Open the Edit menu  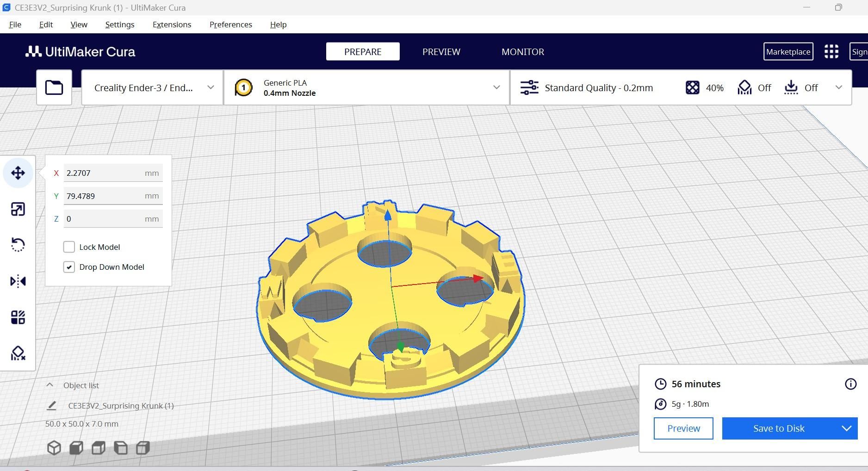coord(46,25)
